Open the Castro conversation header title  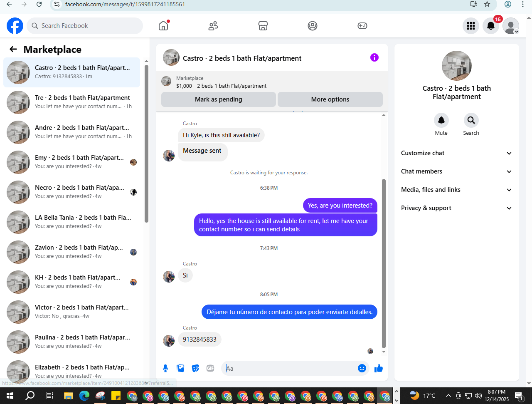[242, 58]
